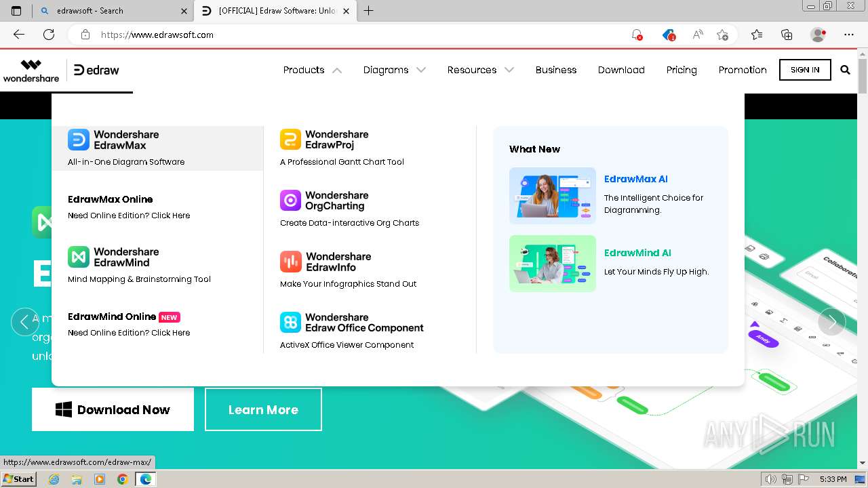The image size is (868, 488).
Task: Click the Edraw Office Component icon
Action: [x=290, y=322]
